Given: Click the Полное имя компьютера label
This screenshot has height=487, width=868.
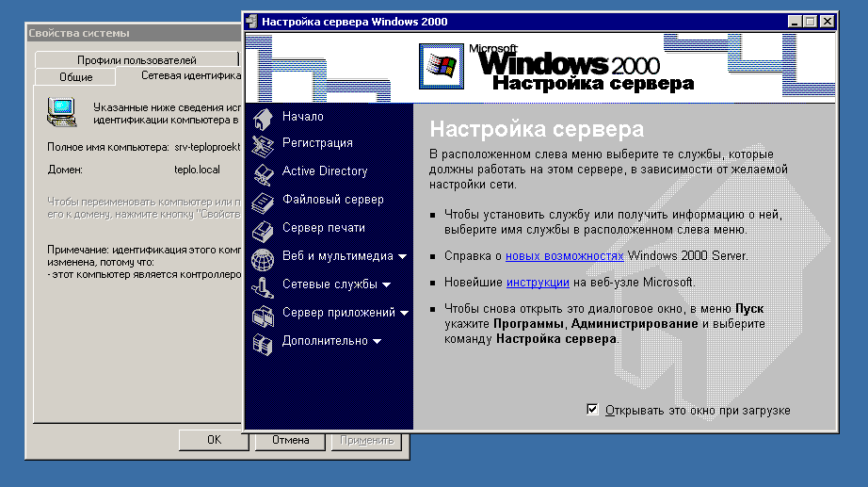Looking at the screenshot, I should 108,147.
